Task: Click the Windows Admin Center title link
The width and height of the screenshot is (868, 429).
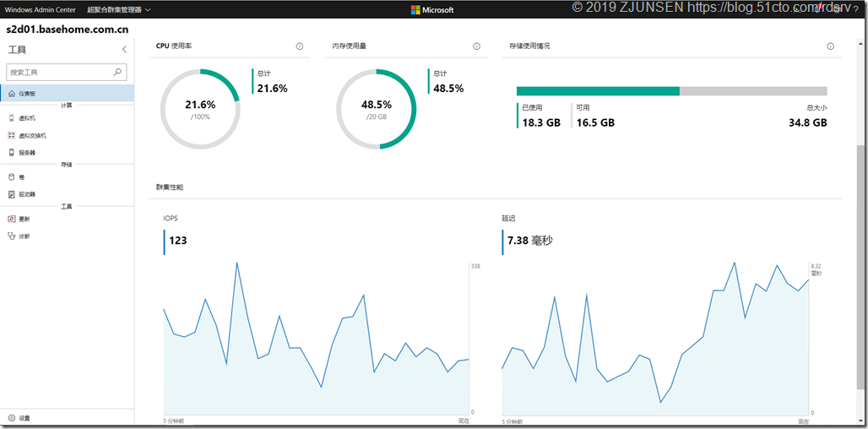Action: pyautogui.click(x=41, y=9)
